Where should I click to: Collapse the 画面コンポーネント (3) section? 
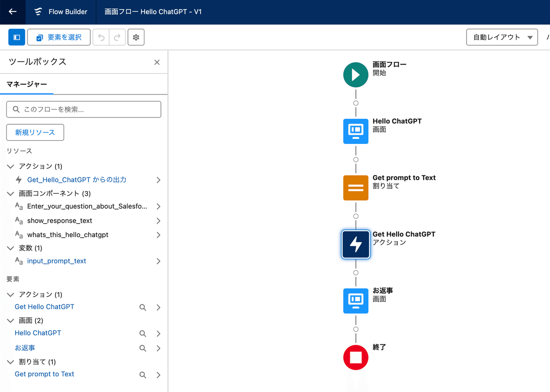(x=11, y=193)
